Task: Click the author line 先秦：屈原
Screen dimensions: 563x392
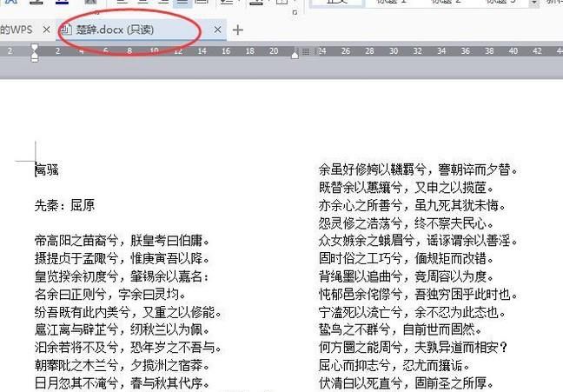Action: coord(64,205)
